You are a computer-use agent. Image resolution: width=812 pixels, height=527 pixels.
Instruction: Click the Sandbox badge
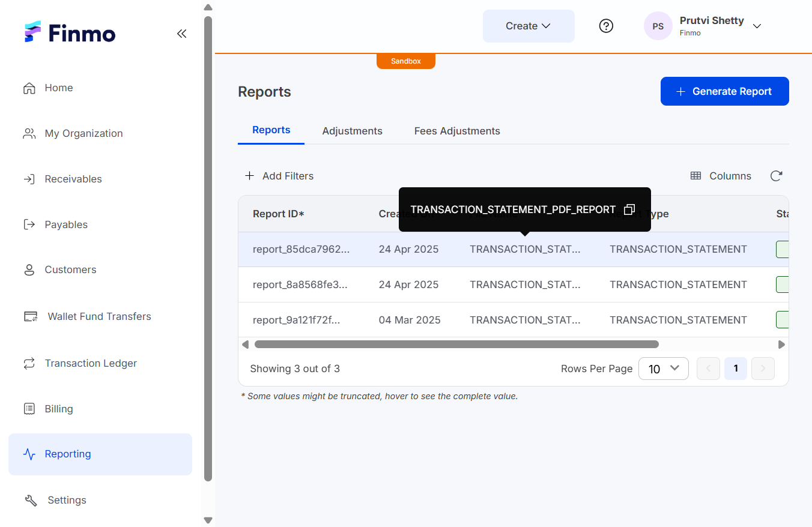point(406,61)
